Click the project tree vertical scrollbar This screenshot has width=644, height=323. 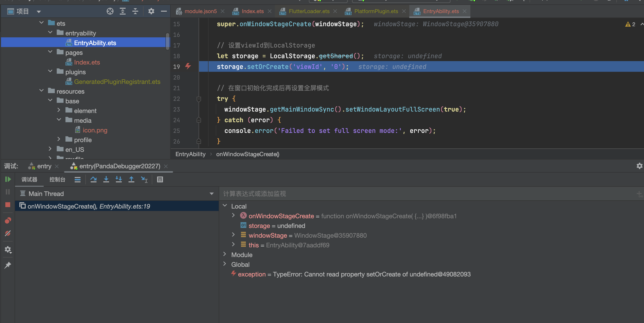[x=168, y=41]
